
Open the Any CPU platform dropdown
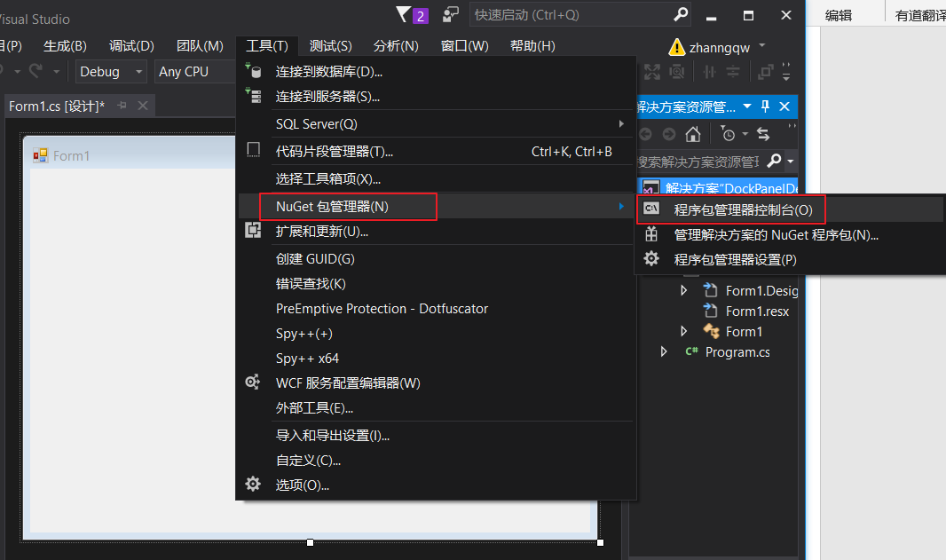point(195,72)
